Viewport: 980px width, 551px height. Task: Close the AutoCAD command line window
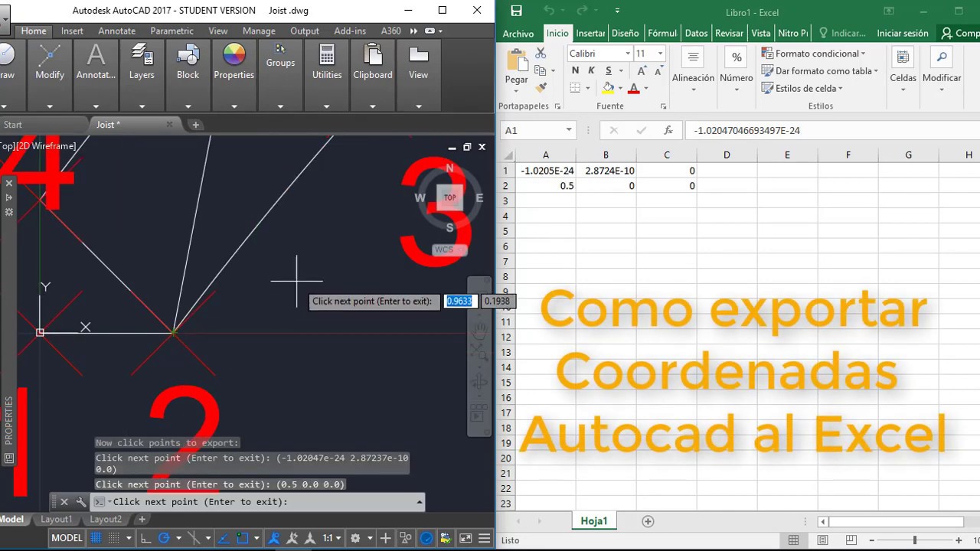click(64, 502)
